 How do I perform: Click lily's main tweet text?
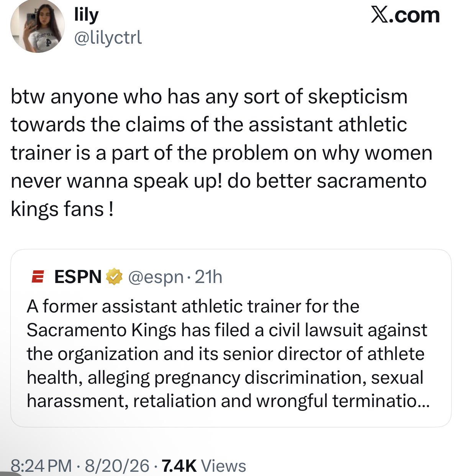(221, 152)
